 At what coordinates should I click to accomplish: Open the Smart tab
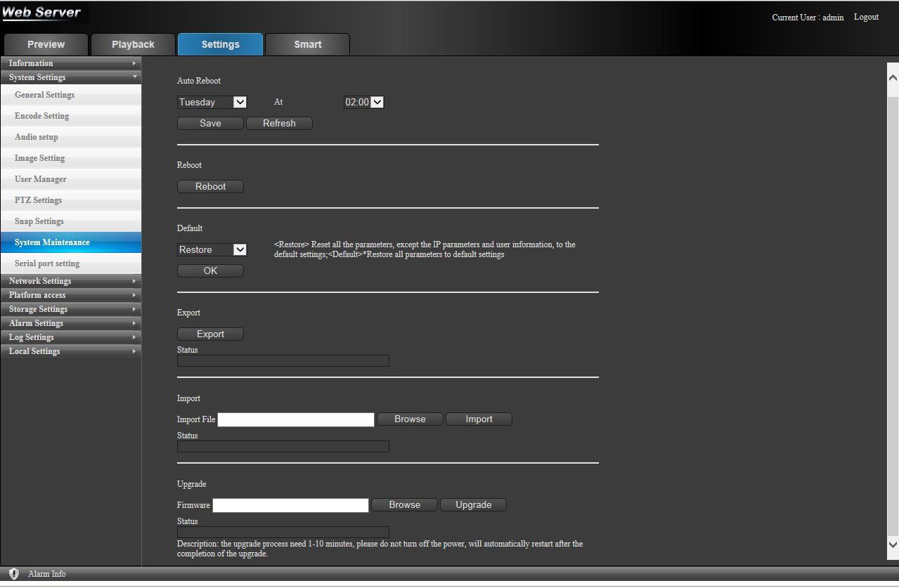(x=307, y=44)
